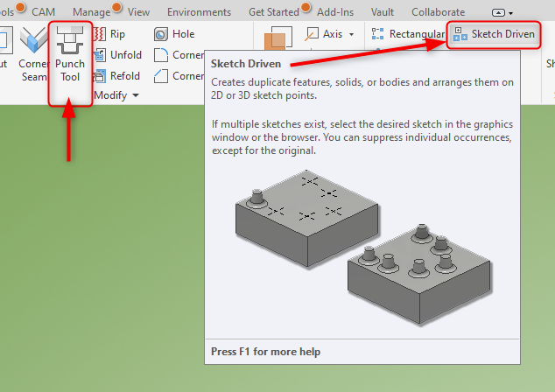Open the Axis dropdown arrow
Viewport: 555px width, 392px height.
352,34
